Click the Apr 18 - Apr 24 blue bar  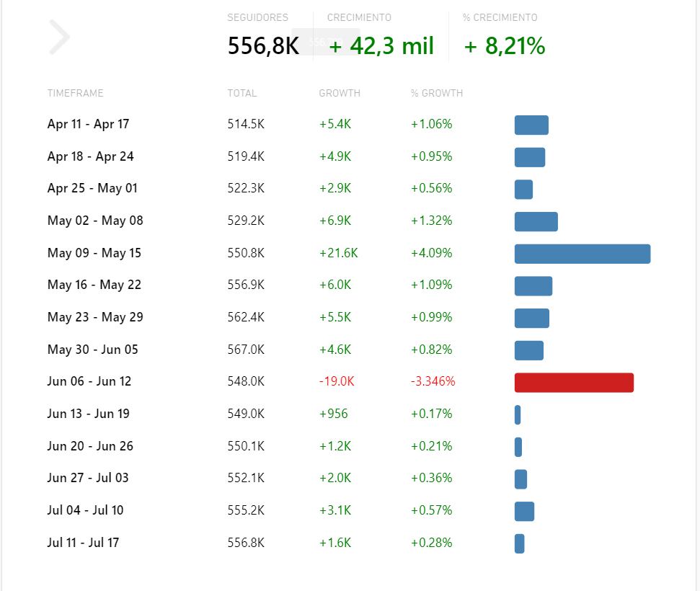tap(529, 157)
